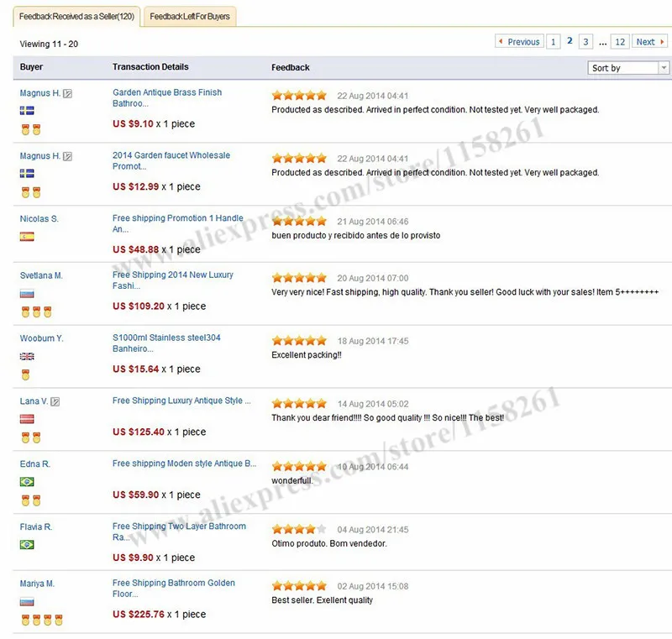Jump to feedback page 1
672x639 pixels.
click(x=553, y=41)
